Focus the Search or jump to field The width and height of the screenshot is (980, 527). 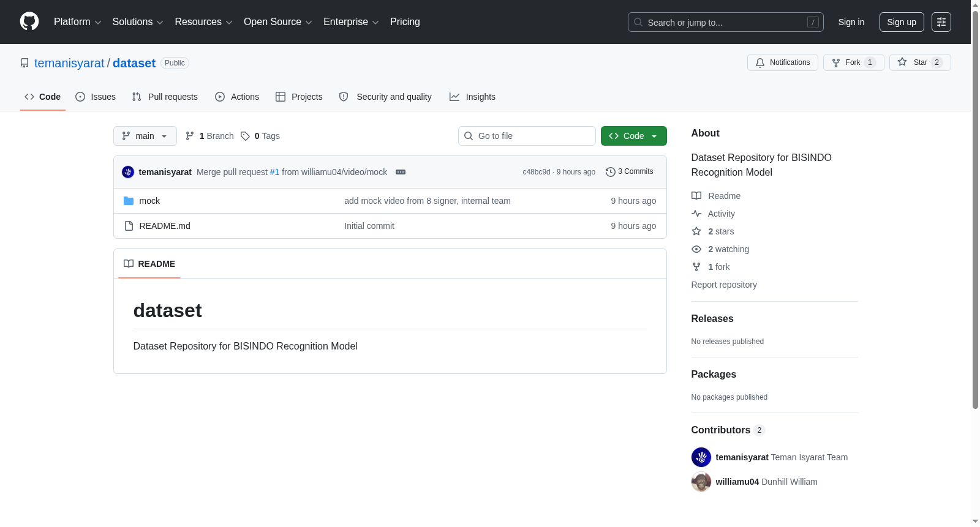(726, 22)
